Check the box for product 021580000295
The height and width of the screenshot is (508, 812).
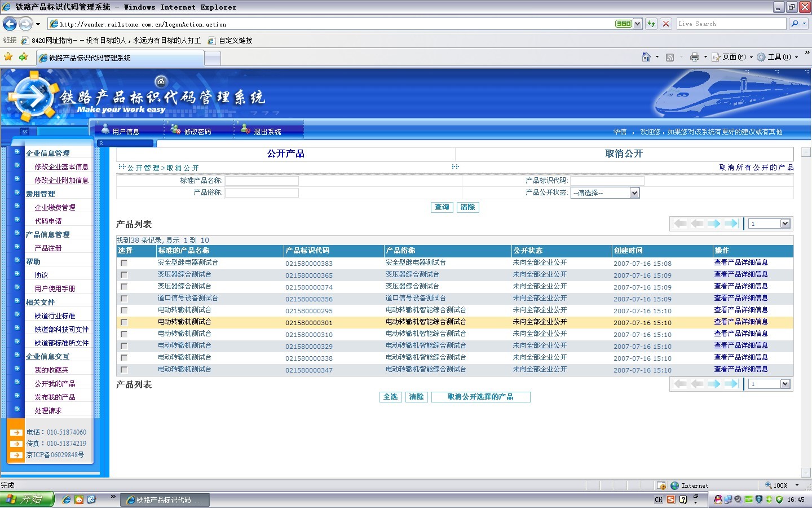(124, 310)
